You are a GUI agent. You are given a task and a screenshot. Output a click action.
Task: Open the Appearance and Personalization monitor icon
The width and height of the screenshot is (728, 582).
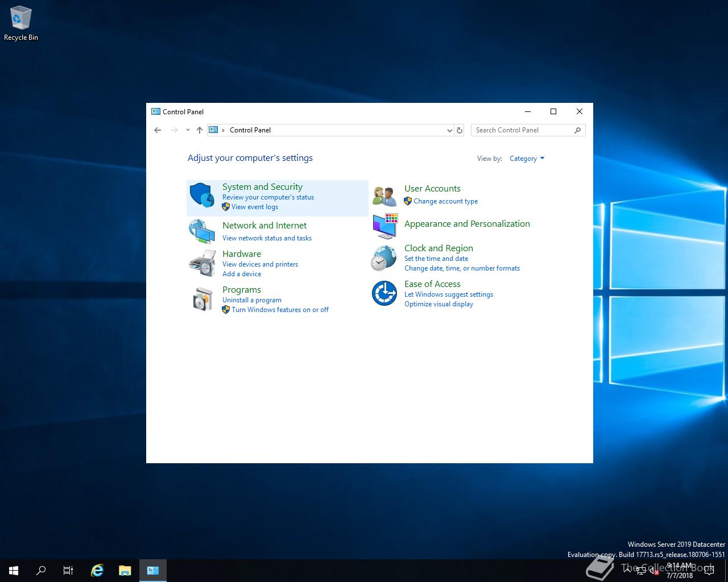coord(385,226)
